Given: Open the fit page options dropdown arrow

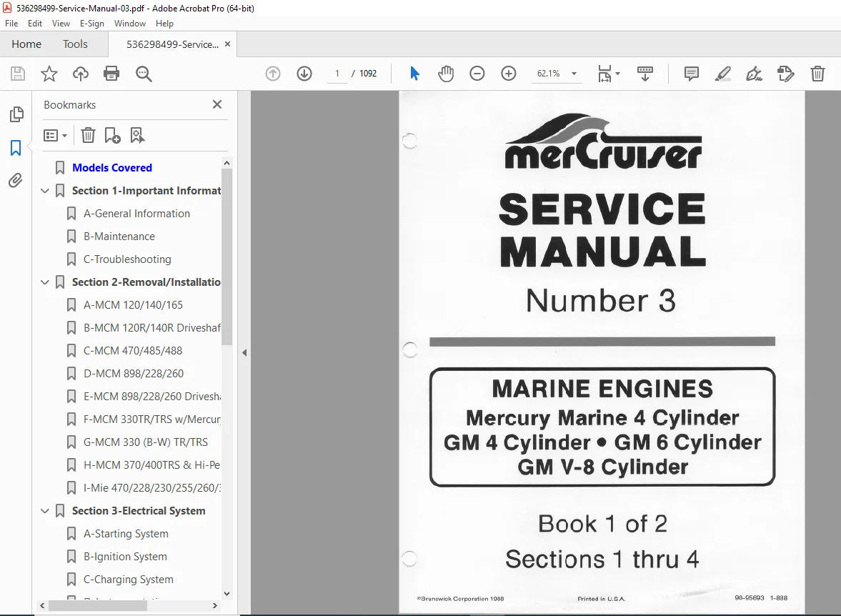Looking at the screenshot, I should pyautogui.click(x=618, y=74).
